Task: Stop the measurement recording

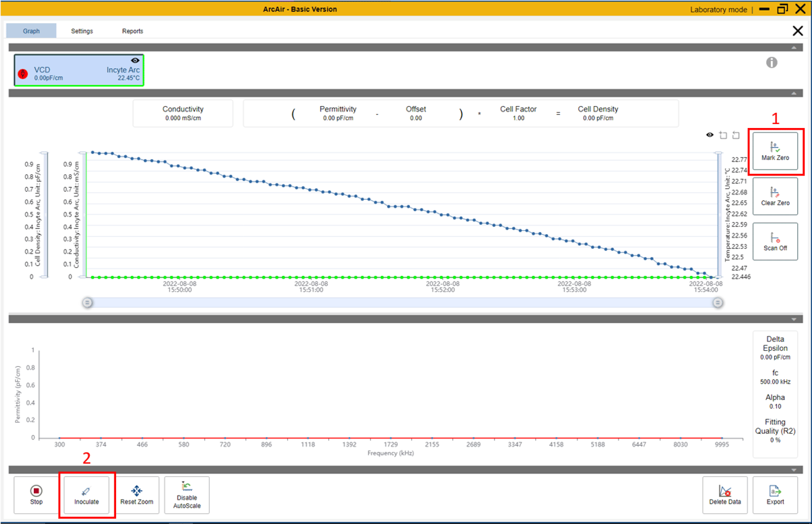Action: click(36, 495)
